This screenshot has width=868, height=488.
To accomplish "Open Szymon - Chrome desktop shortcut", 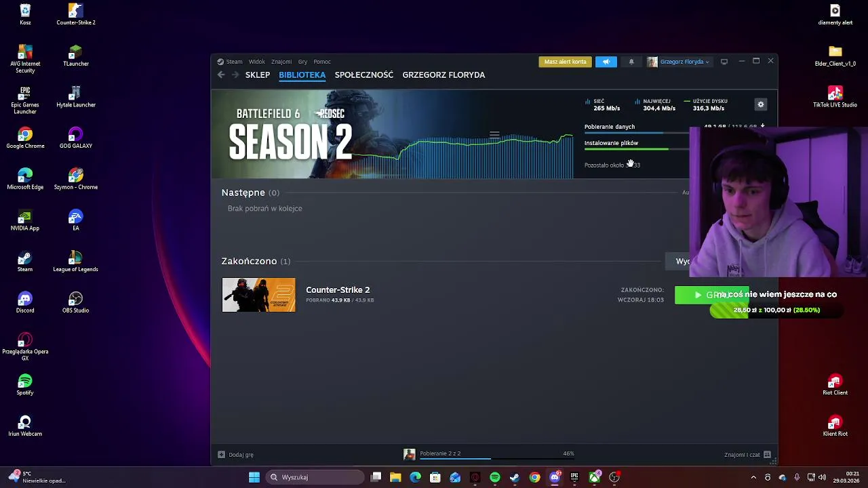I will tap(76, 179).
